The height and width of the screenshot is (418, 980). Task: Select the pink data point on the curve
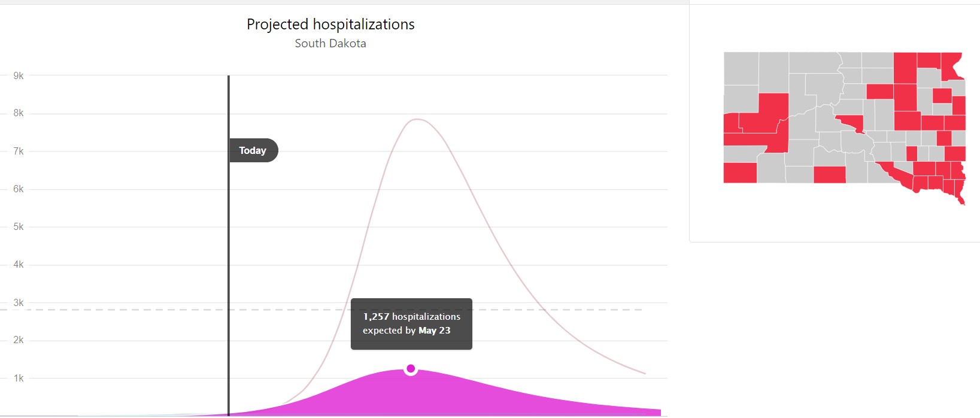tap(411, 368)
